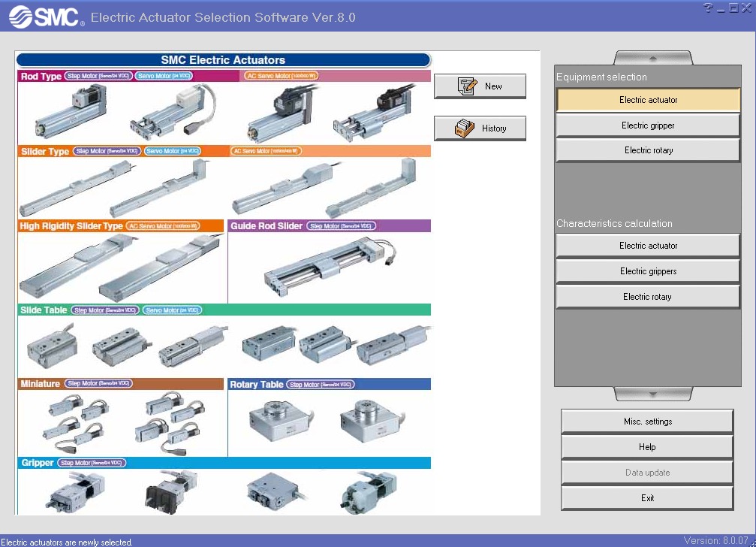
Task: Open Electric actuator under Characteristics calculation
Action: click(648, 246)
